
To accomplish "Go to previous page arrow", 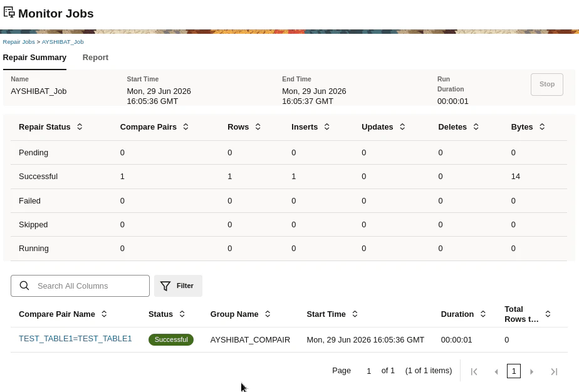I will click(x=496, y=372).
